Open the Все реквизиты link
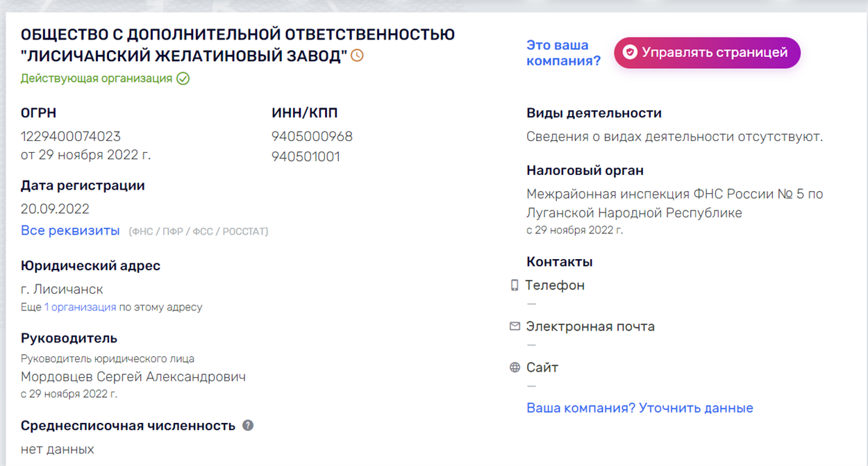The image size is (868, 466). tap(70, 231)
